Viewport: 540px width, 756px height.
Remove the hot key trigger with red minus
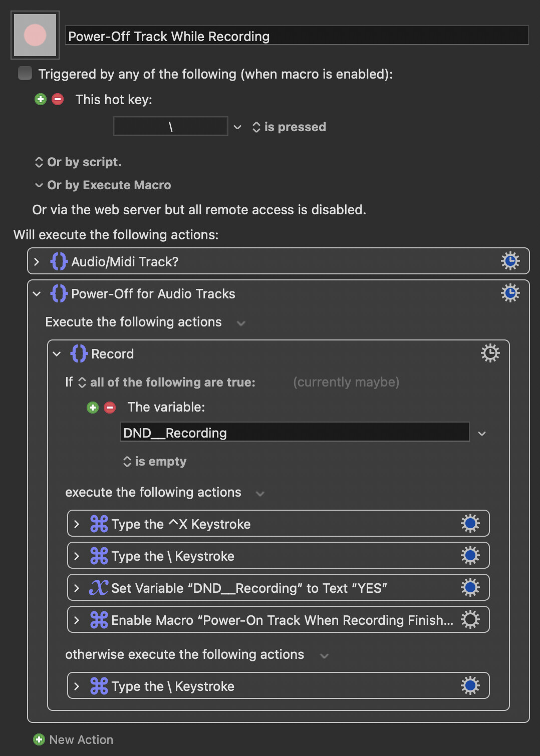pos(58,99)
